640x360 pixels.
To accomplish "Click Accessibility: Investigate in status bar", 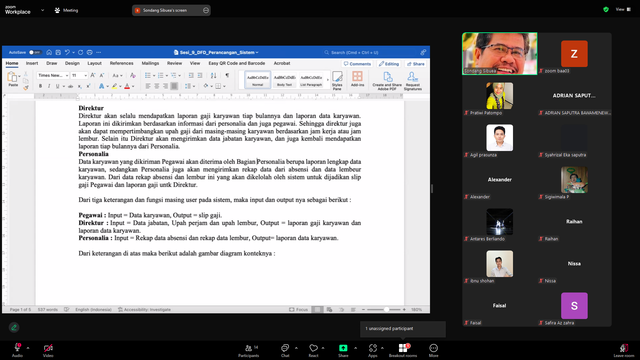I will (144, 309).
